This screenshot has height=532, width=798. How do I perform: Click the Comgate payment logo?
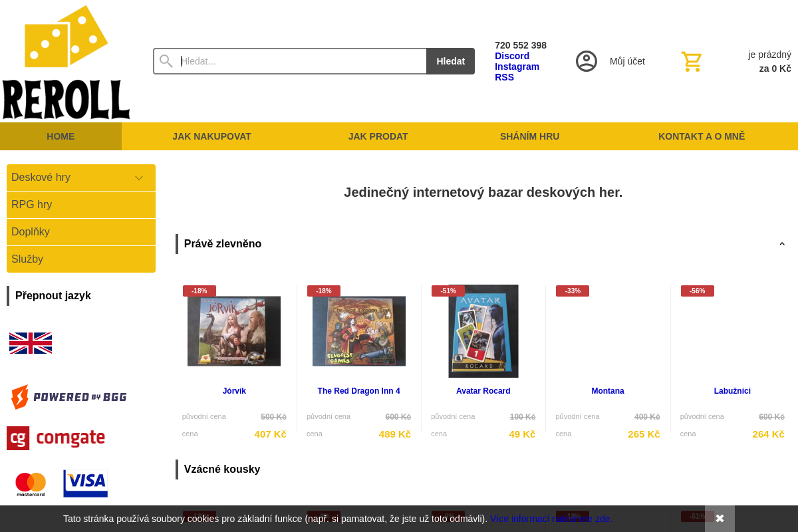(x=56, y=438)
